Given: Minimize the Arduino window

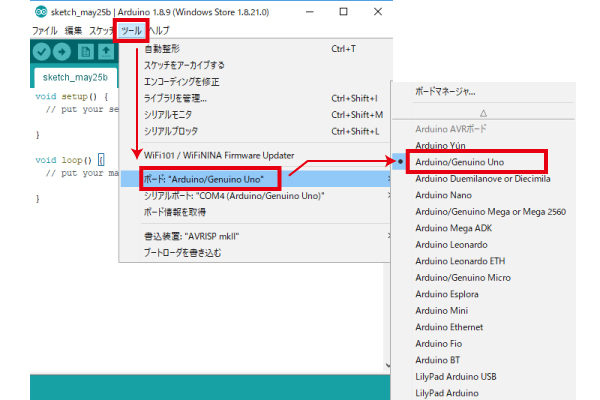Looking at the screenshot, I should (x=310, y=12).
